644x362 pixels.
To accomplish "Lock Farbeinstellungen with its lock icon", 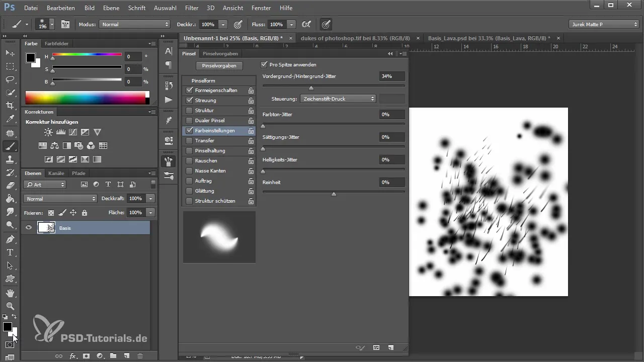I will pyautogui.click(x=251, y=131).
